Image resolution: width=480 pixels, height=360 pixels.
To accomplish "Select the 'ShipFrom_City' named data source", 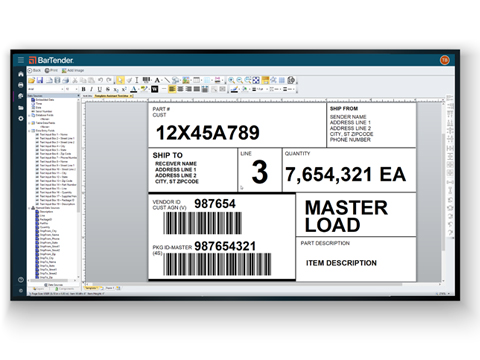I will pyautogui.click(x=46, y=231).
